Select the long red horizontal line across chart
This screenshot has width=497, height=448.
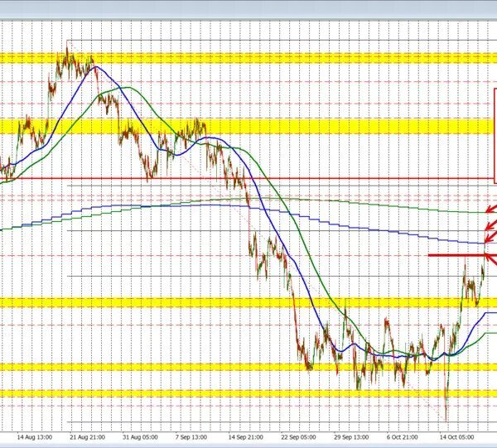[247, 178]
